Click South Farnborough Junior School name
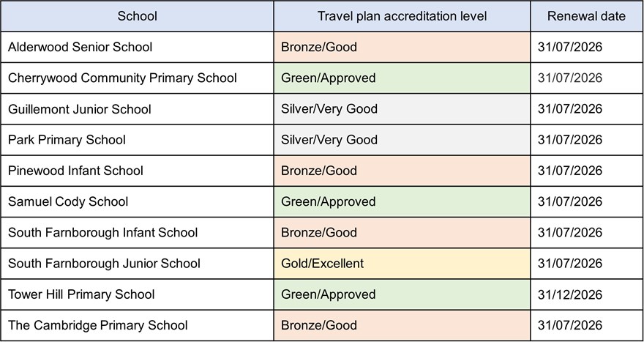This screenshot has height=342, width=644. coord(104,264)
